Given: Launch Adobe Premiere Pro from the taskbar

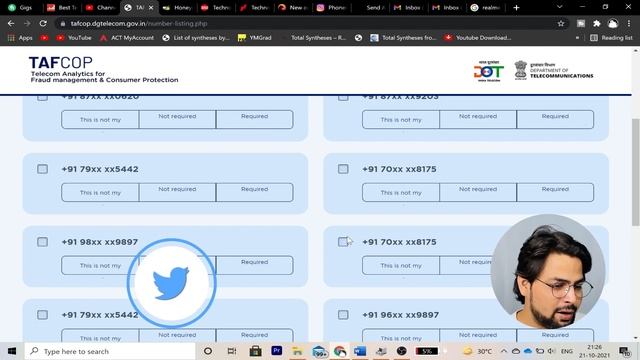Looking at the screenshot, I should [x=277, y=351].
